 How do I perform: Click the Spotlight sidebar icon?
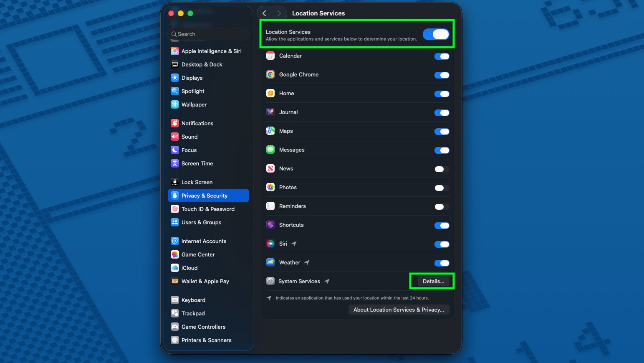pos(175,91)
